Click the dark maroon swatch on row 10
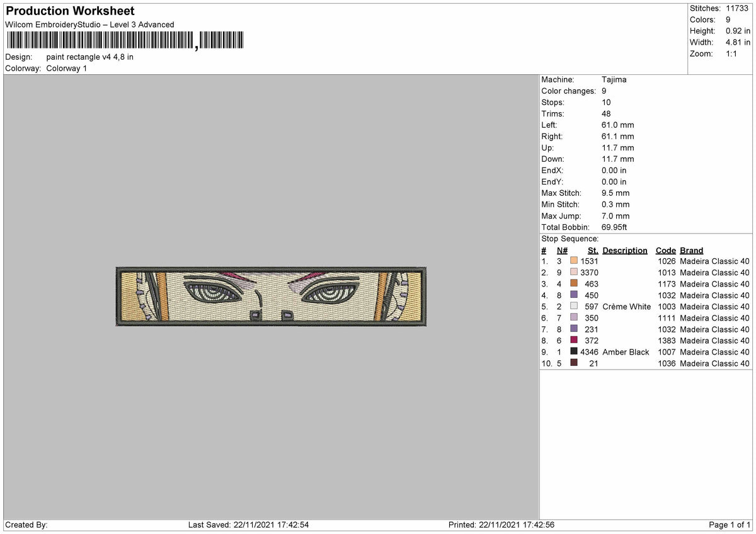Image resolution: width=756 pixels, height=534 pixels. pyautogui.click(x=574, y=363)
